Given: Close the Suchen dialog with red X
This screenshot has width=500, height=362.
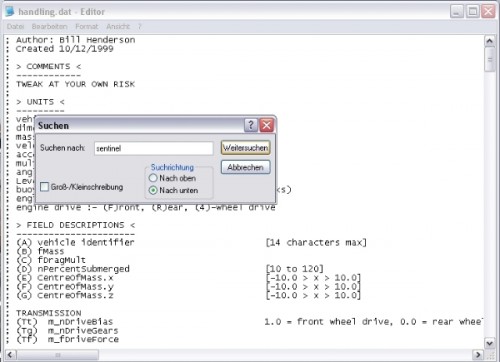Looking at the screenshot, I should [x=267, y=125].
